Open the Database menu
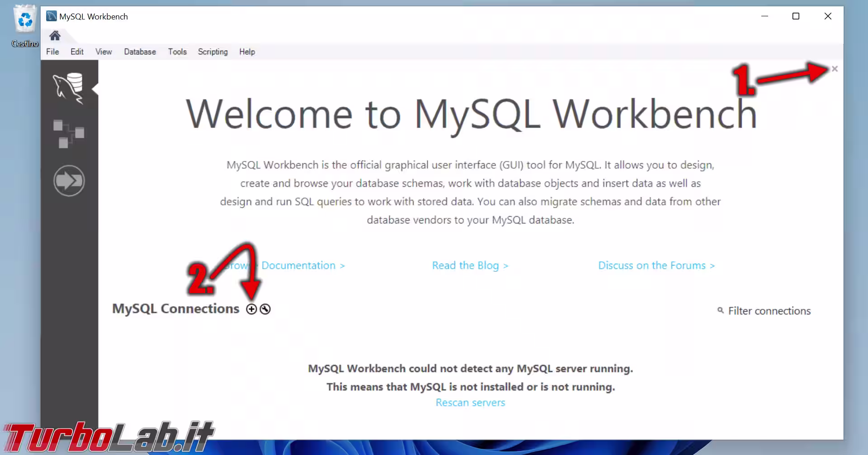The width and height of the screenshot is (868, 455). pos(140,52)
